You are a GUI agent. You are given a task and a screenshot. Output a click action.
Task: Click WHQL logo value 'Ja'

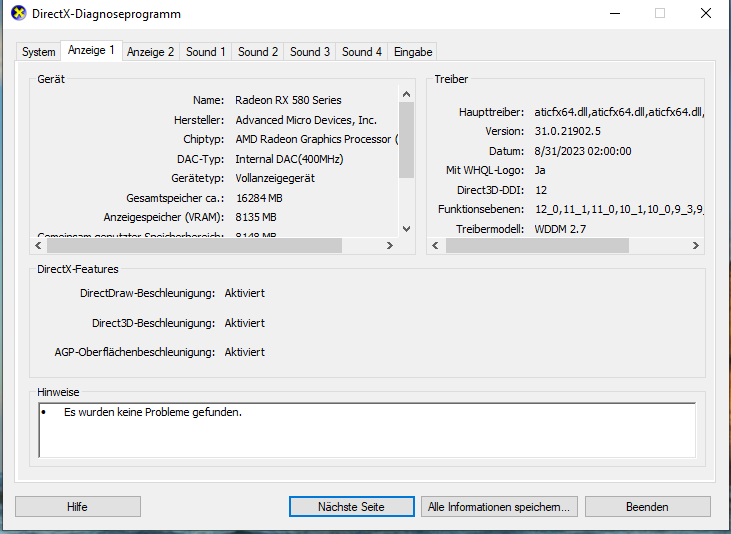coord(540,171)
